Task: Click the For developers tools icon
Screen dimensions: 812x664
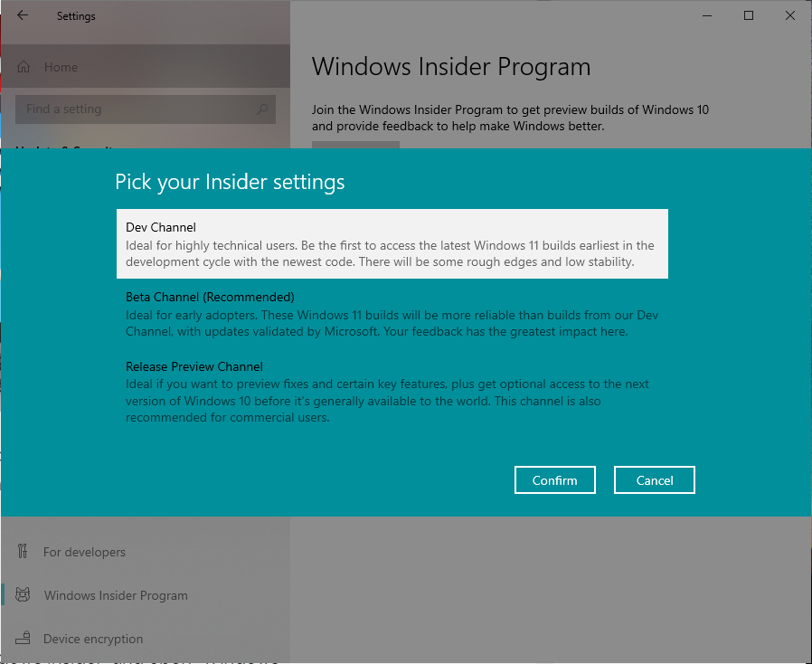Action: point(24,552)
